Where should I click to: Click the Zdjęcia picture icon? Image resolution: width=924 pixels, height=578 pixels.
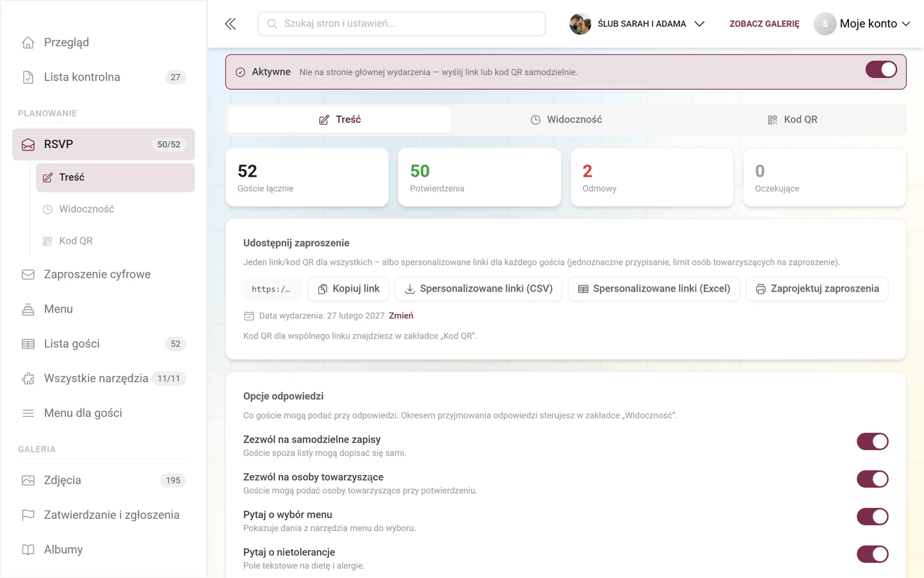28,480
